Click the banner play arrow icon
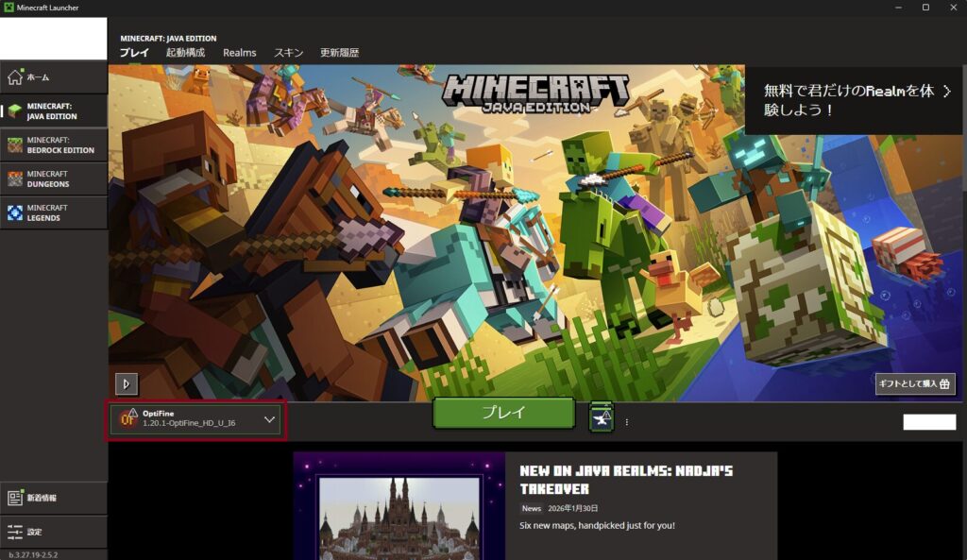 coord(127,383)
